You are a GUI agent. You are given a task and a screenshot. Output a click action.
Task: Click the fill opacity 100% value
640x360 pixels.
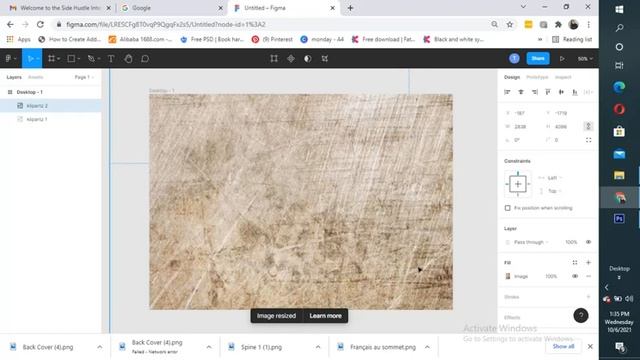[551, 276]
